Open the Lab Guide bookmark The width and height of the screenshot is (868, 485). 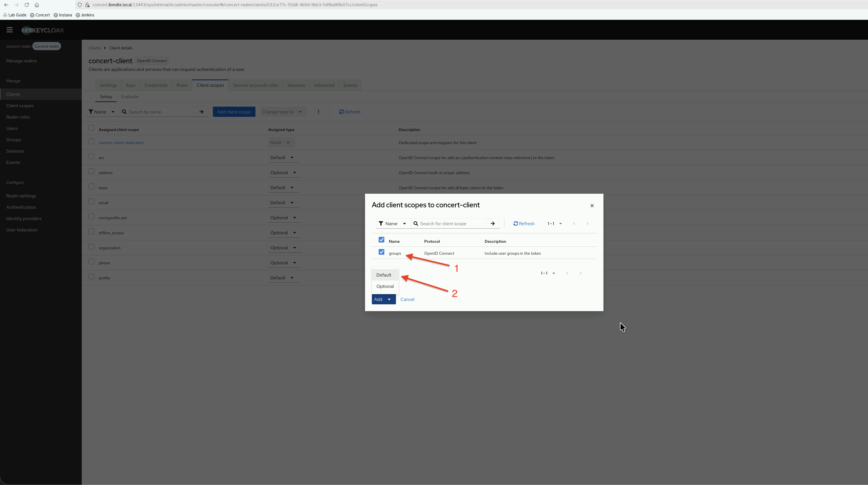pos(14,15)
